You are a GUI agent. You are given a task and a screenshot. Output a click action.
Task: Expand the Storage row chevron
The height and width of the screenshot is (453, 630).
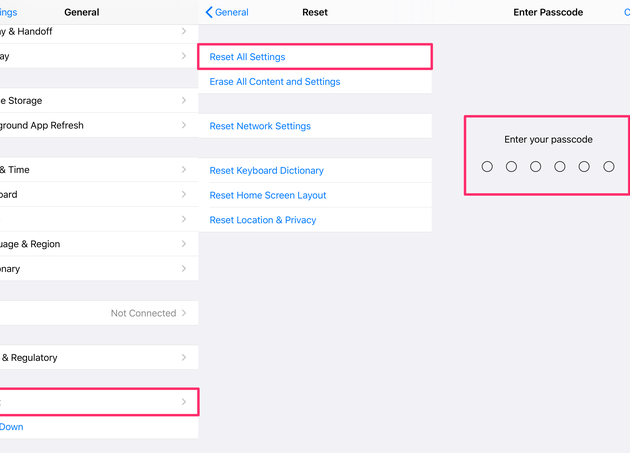click(x=184, y=101)
